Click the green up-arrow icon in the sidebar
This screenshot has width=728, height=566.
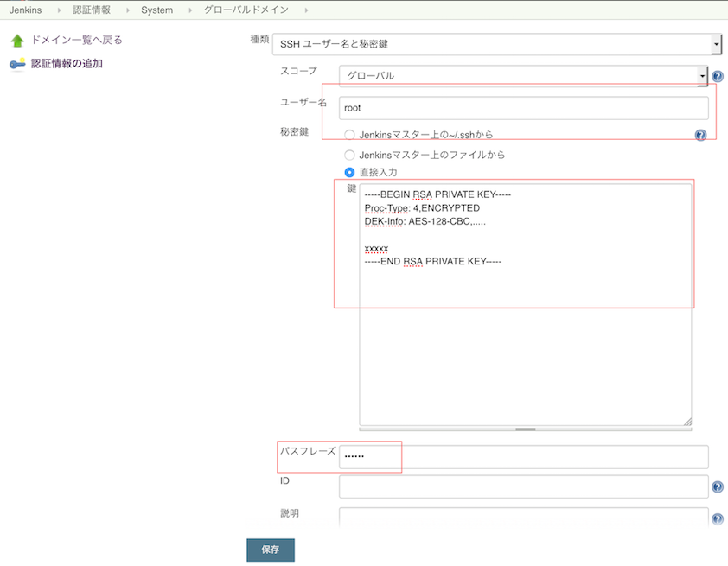point(17,41)
